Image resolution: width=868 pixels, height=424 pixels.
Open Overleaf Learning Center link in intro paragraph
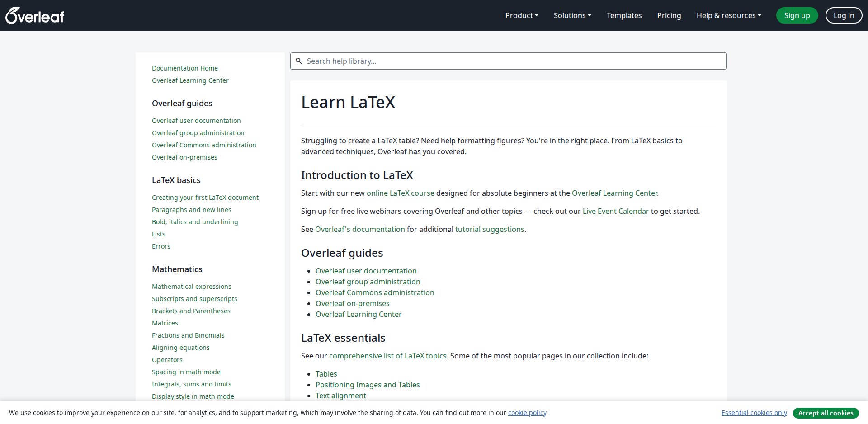[x=614, y=193]
